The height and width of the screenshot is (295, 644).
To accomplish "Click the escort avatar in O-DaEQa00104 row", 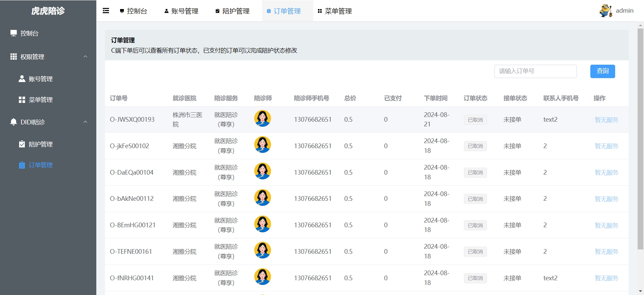I will click(x=262, y=171).
